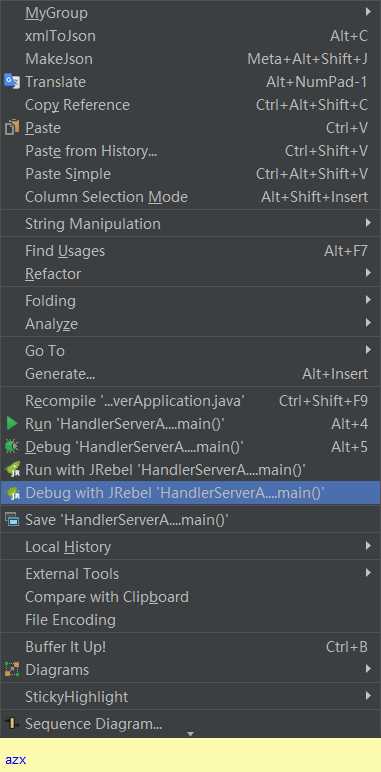The image size is (381, 772).
Task: Click the Diagrams icon
Action: [12, 670]
